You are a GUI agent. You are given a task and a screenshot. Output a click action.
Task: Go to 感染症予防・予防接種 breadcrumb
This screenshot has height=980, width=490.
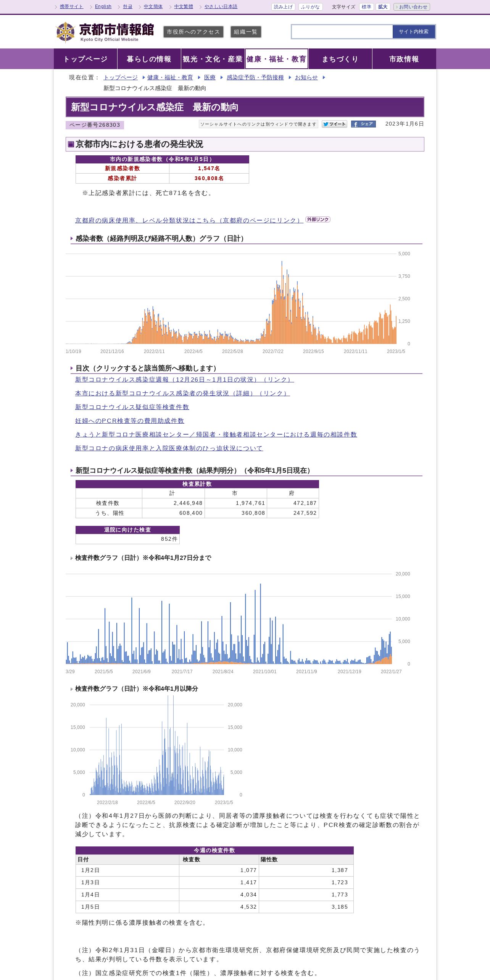tap(255, 77)
